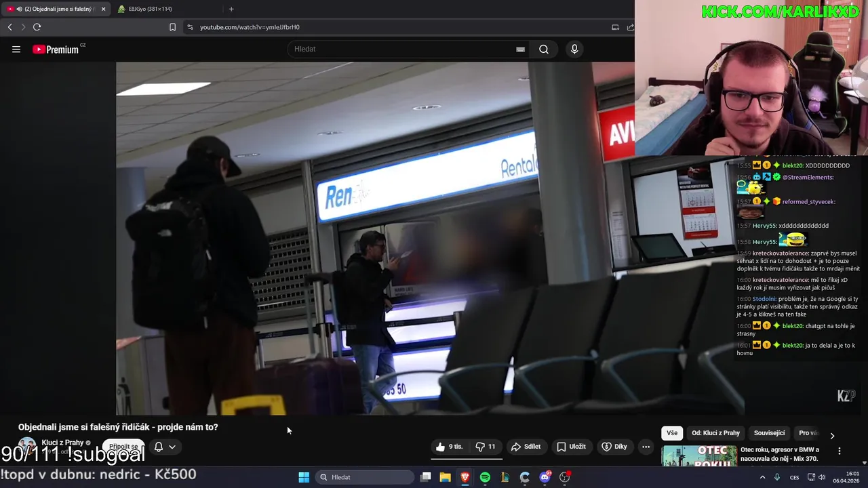
Task: Open a new browser tab
Action: pos(231,9)
